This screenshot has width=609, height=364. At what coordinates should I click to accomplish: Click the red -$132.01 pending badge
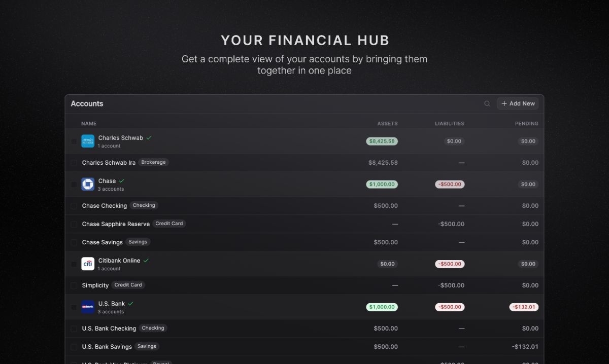click(x=524, y=307)
